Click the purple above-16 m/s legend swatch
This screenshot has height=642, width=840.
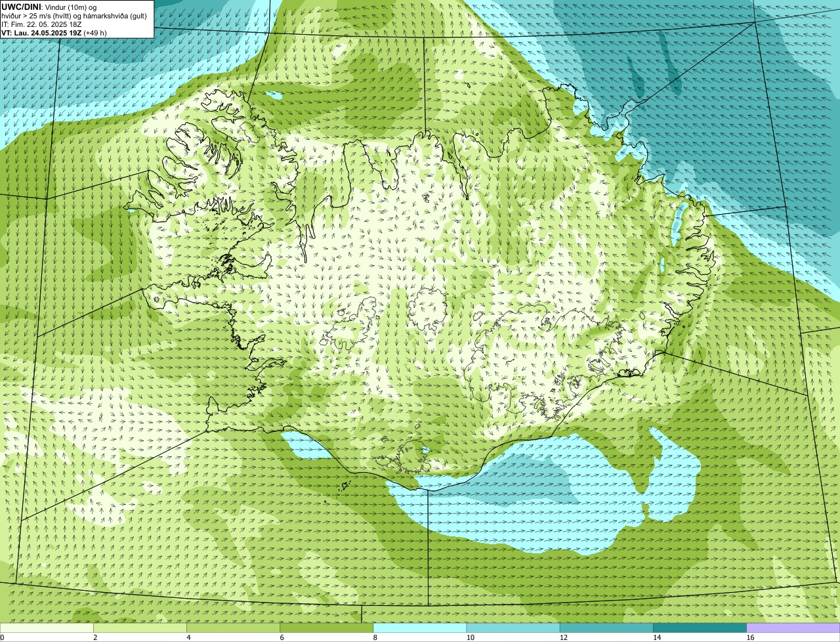(793, 628)
